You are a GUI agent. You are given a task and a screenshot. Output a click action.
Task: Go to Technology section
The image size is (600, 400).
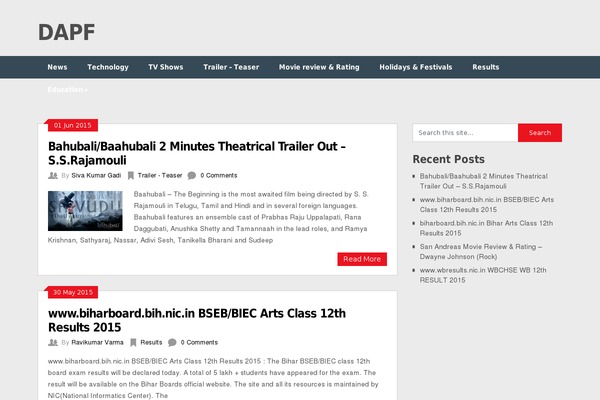tap(108, 67)
